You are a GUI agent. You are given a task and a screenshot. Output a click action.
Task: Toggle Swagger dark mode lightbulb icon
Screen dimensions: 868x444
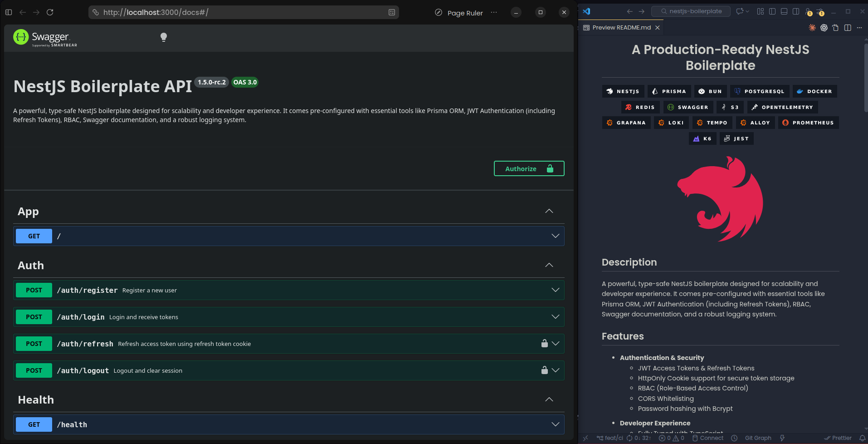pos(164,37)
